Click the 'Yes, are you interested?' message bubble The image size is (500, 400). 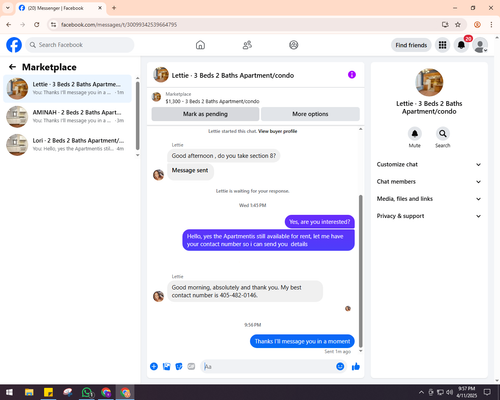pos(320,222)
